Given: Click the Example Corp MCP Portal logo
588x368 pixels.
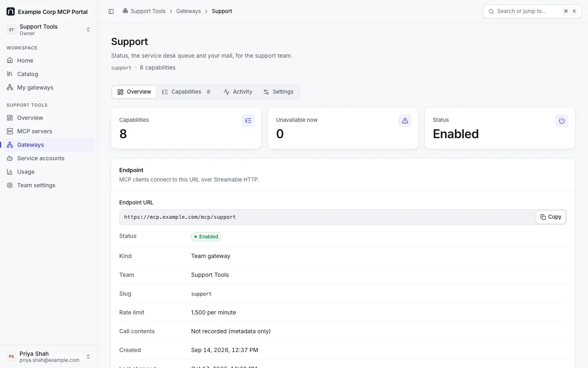Looking at the screenshot, I should 11,11.
